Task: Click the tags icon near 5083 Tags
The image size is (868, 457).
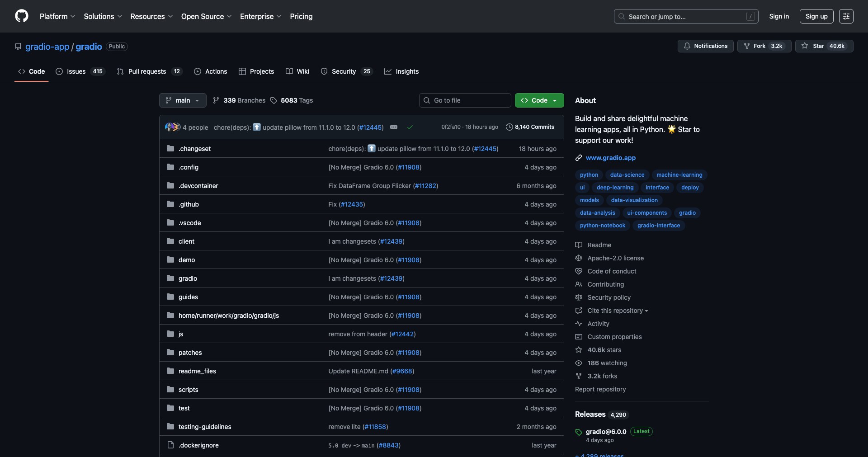Action: (274, 100)
